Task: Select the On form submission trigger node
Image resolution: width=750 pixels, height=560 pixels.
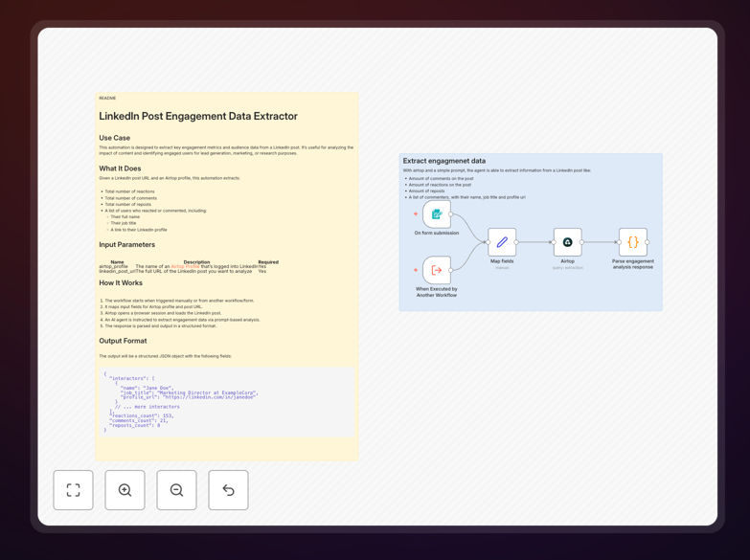Action: [437, 214]
